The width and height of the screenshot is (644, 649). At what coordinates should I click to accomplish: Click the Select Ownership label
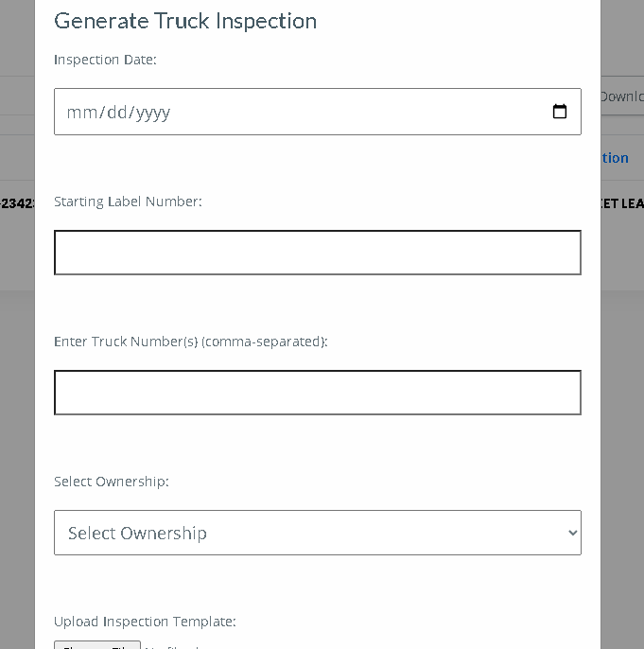coord(112,482)
